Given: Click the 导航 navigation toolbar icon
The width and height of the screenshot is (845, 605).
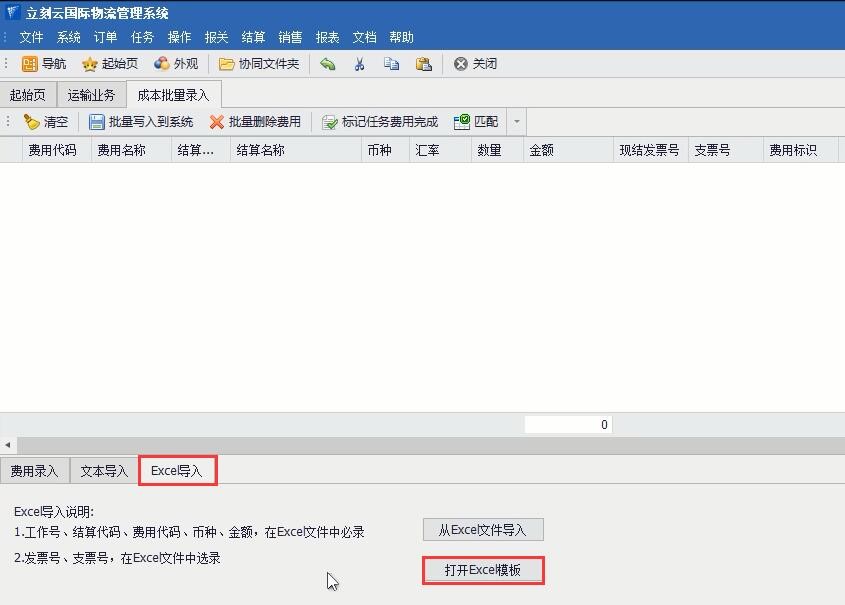Looking at the screenshot, I should (43, 64).
